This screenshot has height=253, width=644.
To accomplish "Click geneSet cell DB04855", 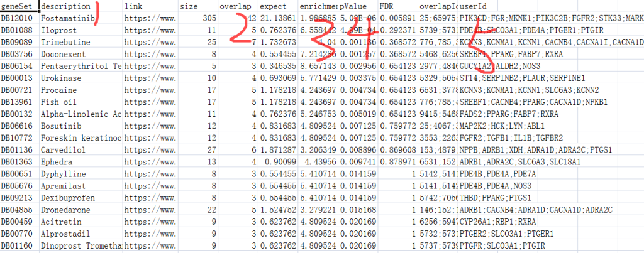I will coord(19,210).
